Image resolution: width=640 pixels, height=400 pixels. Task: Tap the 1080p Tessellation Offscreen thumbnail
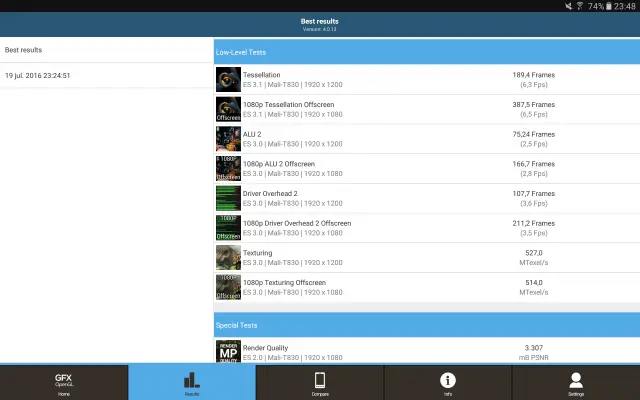click(228, 109)
